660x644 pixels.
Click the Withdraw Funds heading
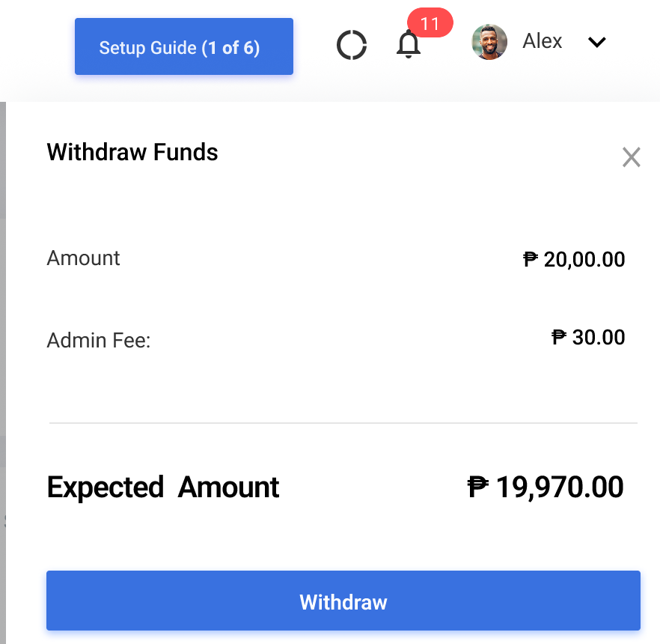[x=132, y=152]
